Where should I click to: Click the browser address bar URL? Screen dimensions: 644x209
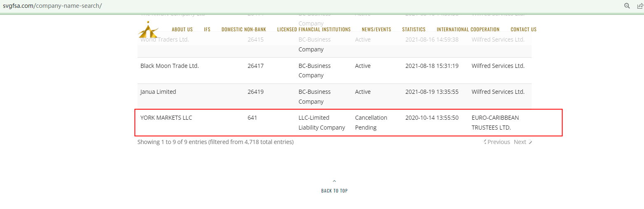52,6
